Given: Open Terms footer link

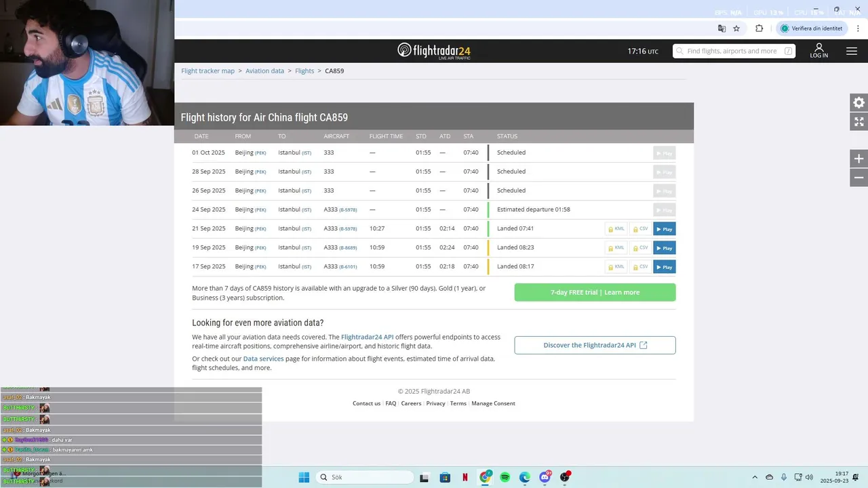Looking at the screenshot, I should pos(458,403).
